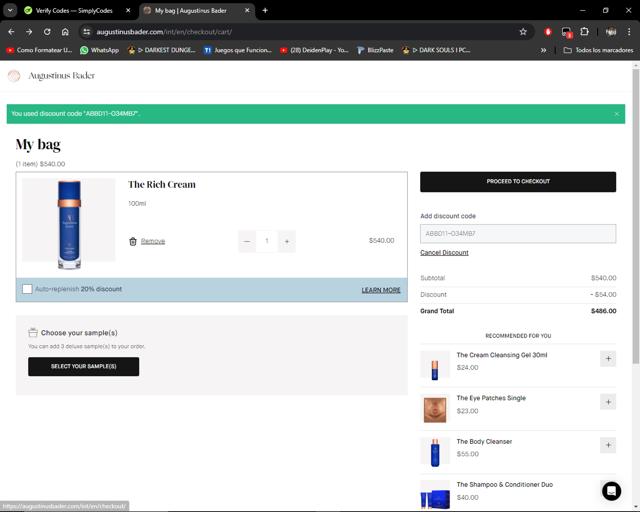The width and height of the screenshot is (640, 512).
Task: Select the My bag Augustinus Bader tab
Action: pos(191,11)
